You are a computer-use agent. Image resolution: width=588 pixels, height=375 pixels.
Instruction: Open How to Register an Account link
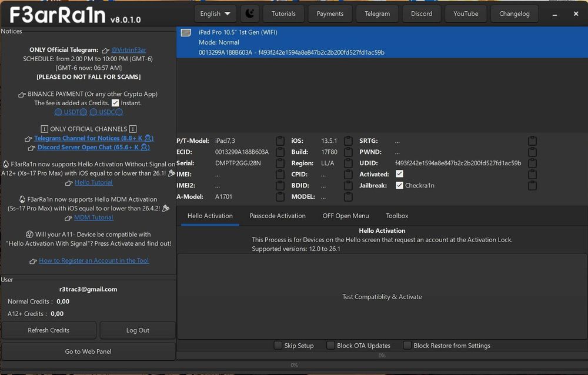(93, 260)
